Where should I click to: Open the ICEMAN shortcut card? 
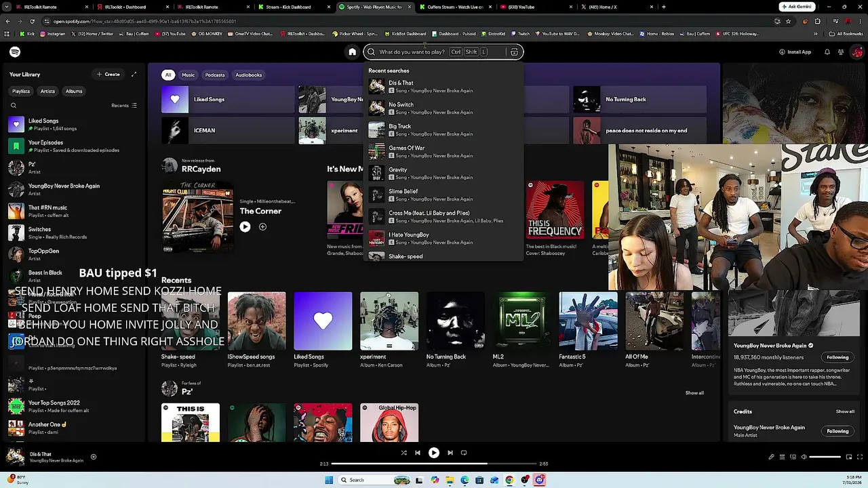click(x=228, y=131)
